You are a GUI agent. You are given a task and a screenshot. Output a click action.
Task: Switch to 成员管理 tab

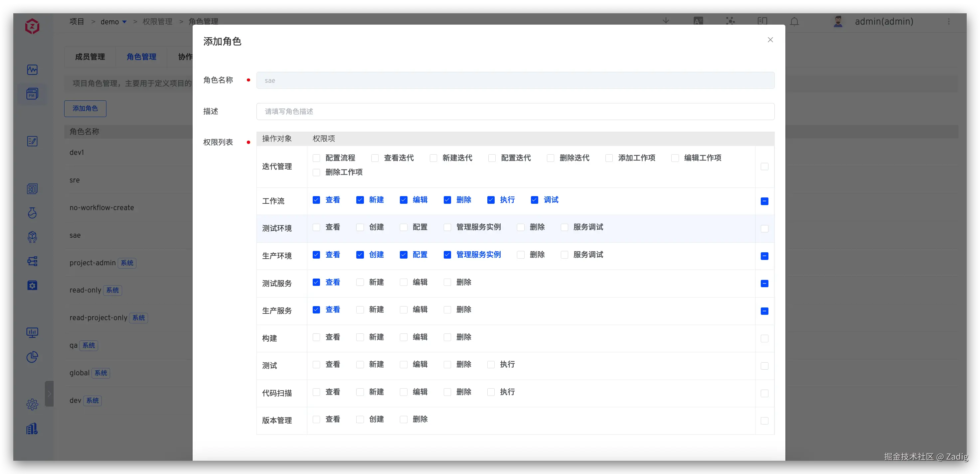(90, 57)
